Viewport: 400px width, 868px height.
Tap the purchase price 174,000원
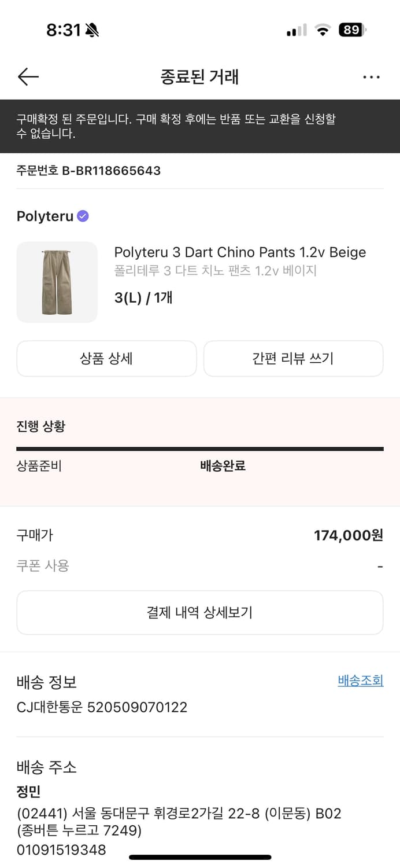pyautogui.click(x=353, y=535)
